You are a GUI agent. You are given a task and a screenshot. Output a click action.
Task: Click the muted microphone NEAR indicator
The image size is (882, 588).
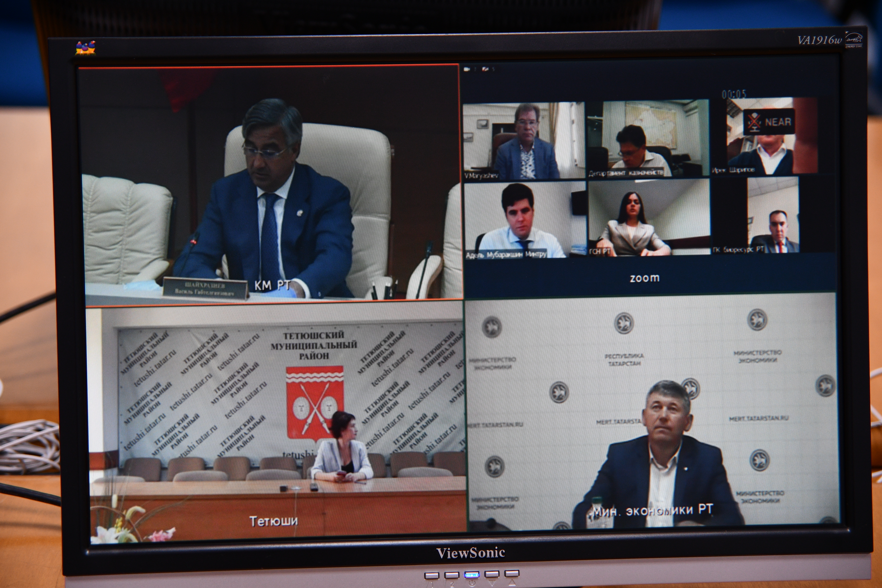coord(769,122)
